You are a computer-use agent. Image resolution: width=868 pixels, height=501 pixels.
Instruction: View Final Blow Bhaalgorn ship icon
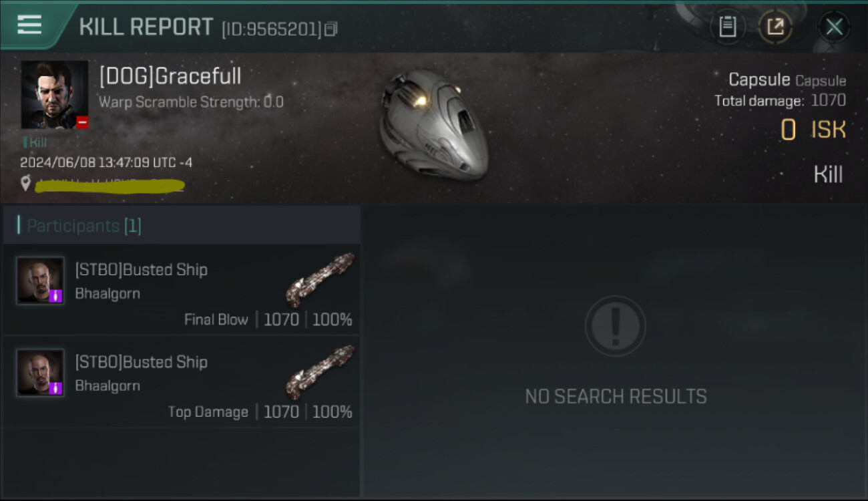(x=320, y=279)
